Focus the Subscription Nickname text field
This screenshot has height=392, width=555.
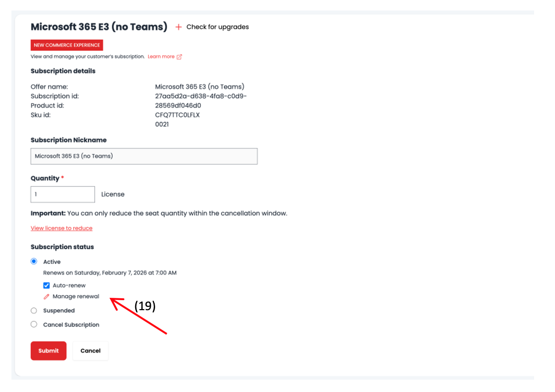[x=144, y=156]
